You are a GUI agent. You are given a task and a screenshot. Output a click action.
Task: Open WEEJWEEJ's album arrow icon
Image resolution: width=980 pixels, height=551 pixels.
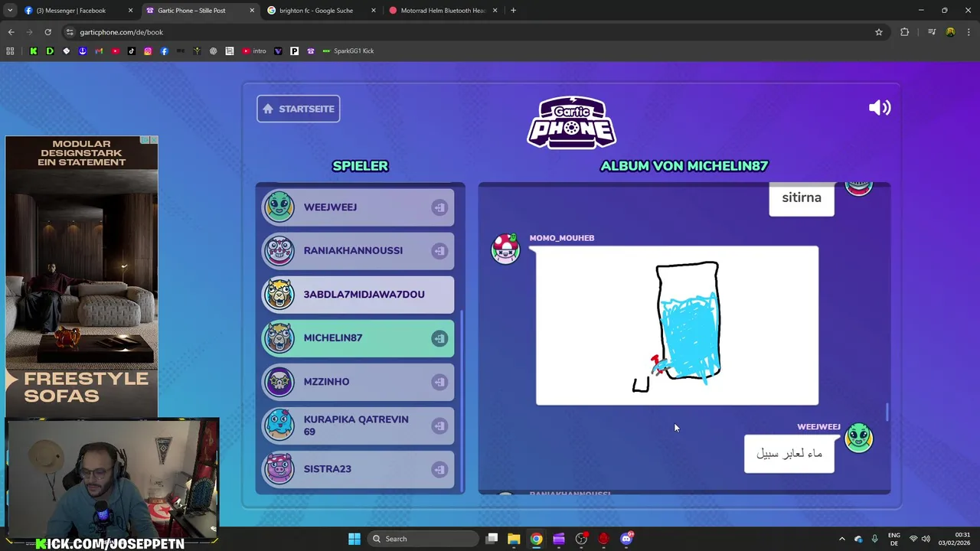coord(439,207)
